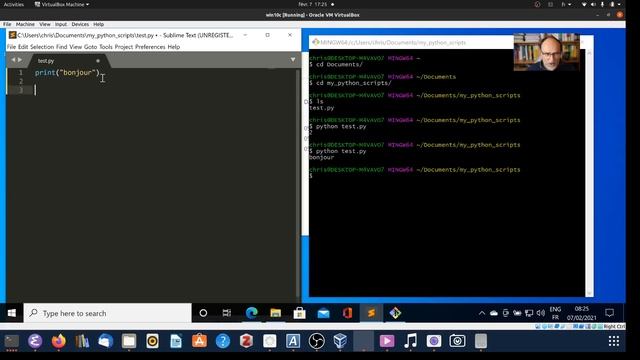Click '$ cd my_python_scripts/' terminal line
The width and height of the screenshot is (640, 360).
[350, 83]
